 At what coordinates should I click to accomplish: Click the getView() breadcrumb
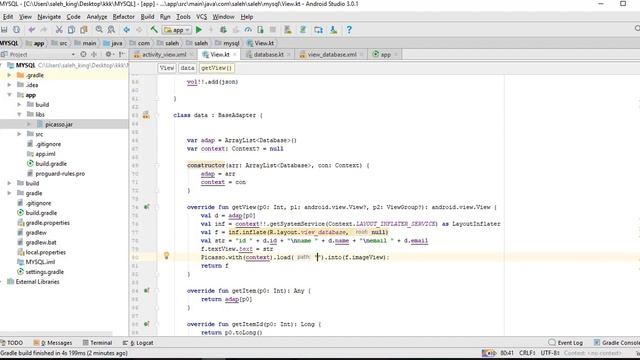[216, 68]
